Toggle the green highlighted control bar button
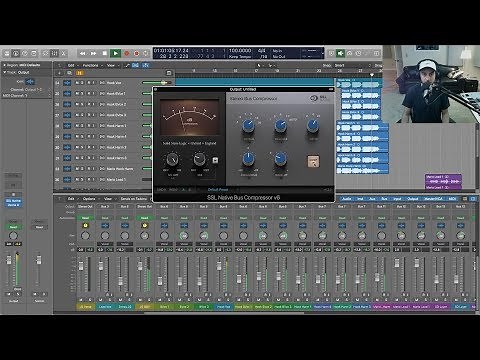This screenshot has height=360, width=480. pos(340,53)
